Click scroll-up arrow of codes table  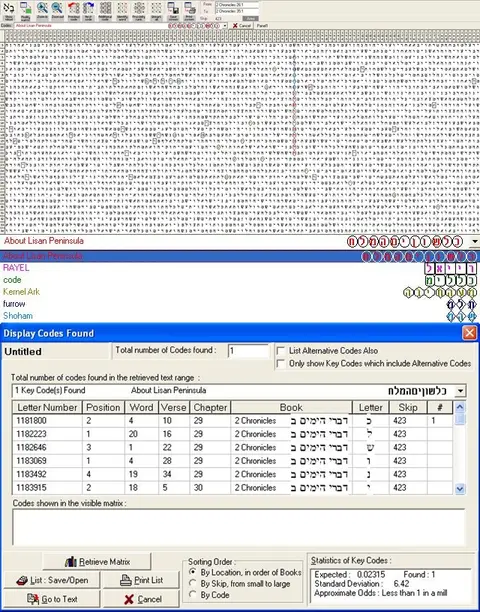[460, 407]
